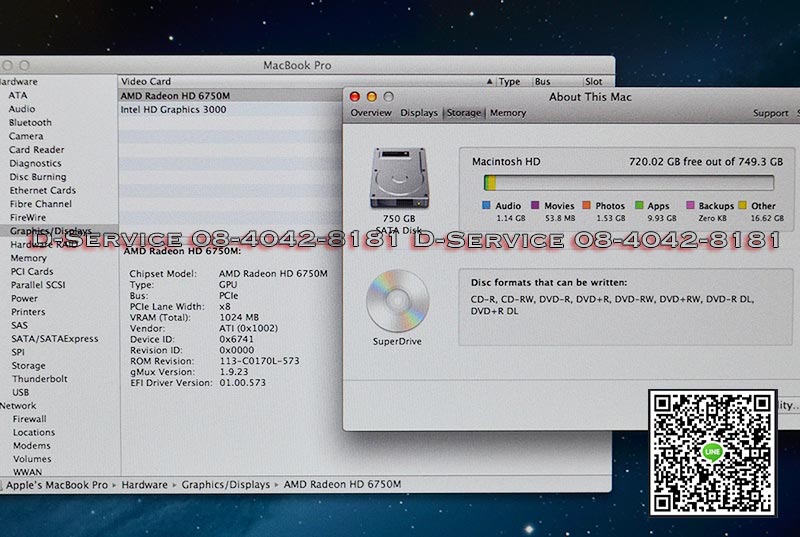Image resolution: width=800 pixels, height=537 pixels.
Task: Select Audio in the Hardware sidebar
Action: pos(22,109)
